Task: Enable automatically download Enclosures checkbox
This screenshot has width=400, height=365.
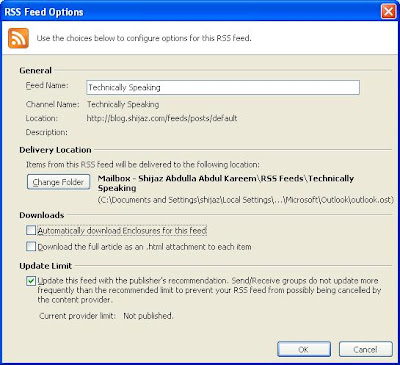Action: [31, 230]
